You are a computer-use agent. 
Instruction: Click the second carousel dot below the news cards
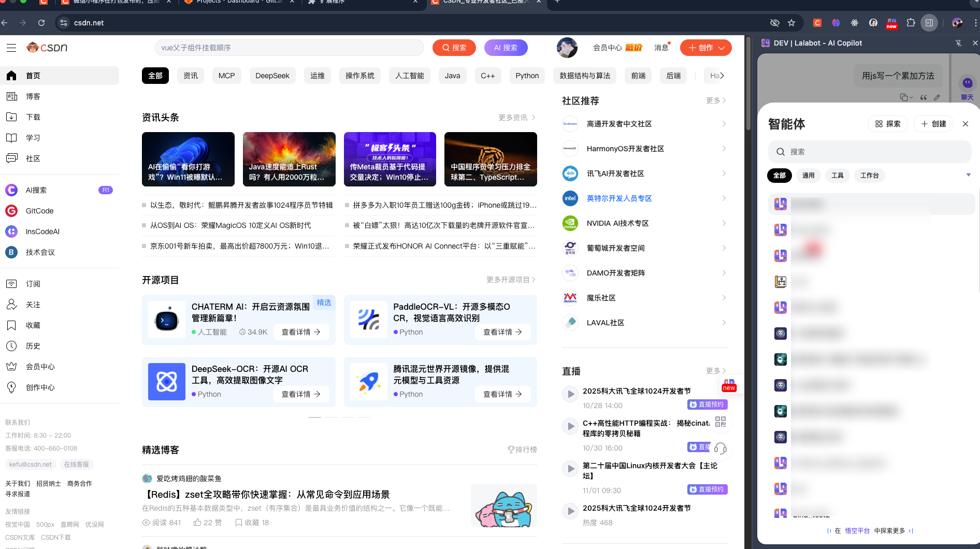tap(332, 417)
